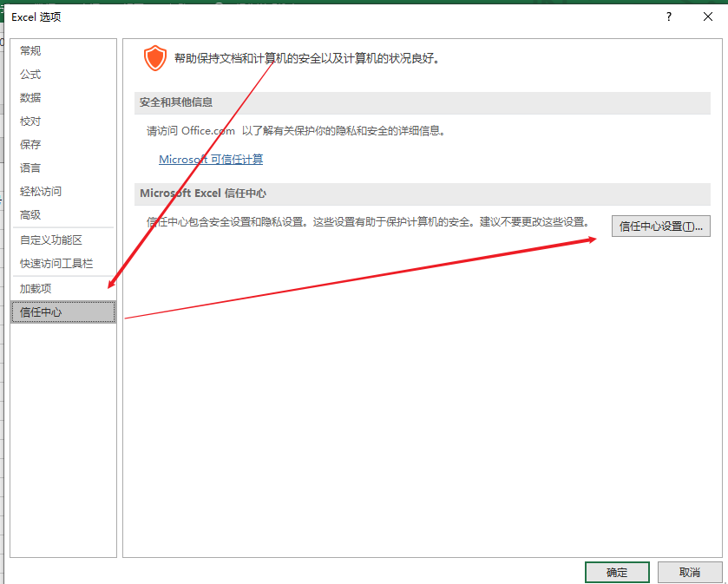Click the orange shield security icon
Screen dimensions: 728x584
(155, 58)
